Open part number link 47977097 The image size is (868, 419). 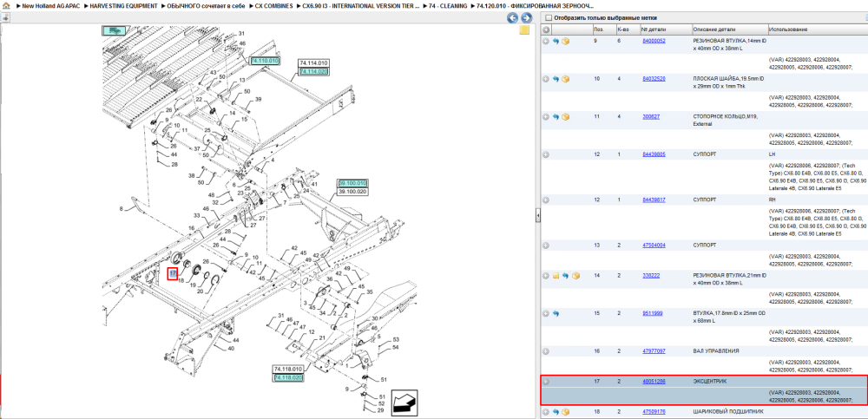[x=654, y=351]
